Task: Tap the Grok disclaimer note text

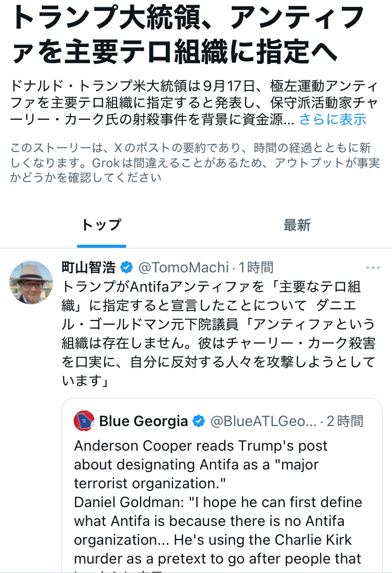Action: click(x=194, y=163)
